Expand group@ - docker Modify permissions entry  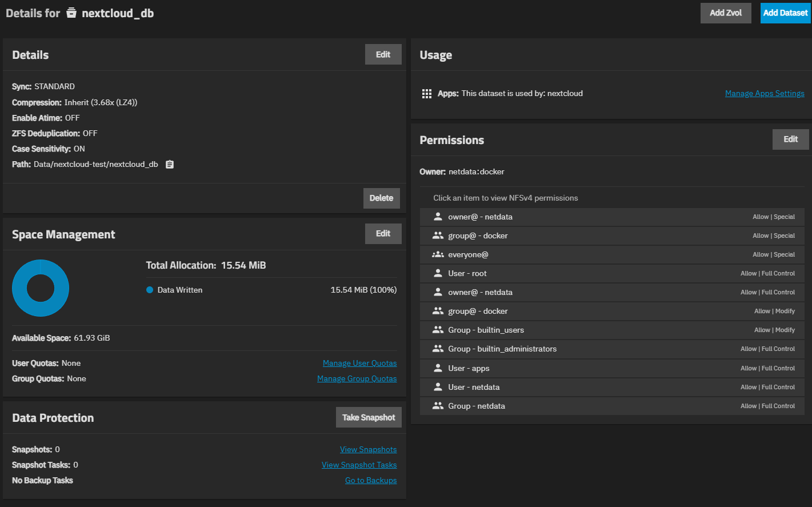pos(612,311)
